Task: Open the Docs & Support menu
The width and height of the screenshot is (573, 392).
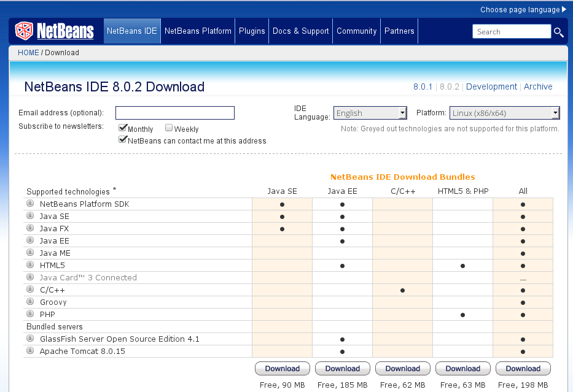Action: [300, 31]
